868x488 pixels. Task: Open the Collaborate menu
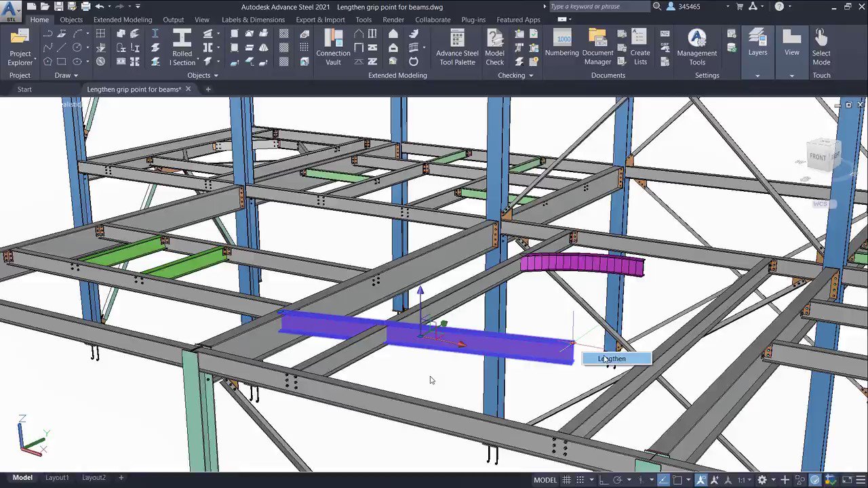pos(433,20)
